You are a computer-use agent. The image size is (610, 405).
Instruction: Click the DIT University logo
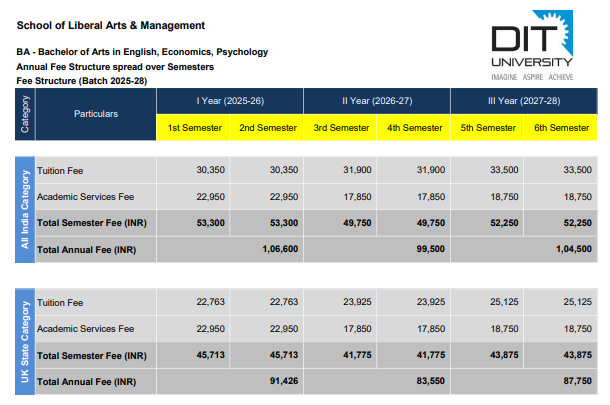530,40
